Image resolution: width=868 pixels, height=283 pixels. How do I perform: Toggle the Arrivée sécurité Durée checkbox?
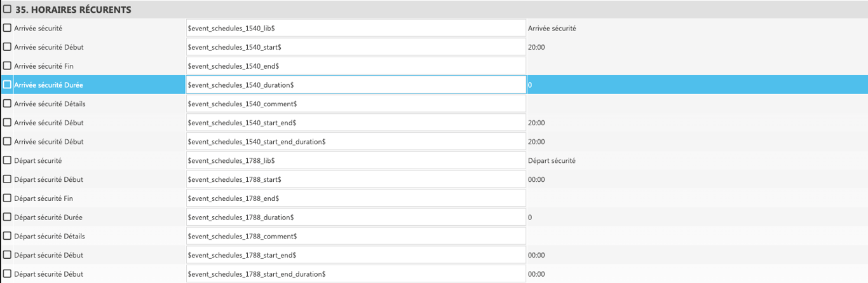(x=8, y=85)
